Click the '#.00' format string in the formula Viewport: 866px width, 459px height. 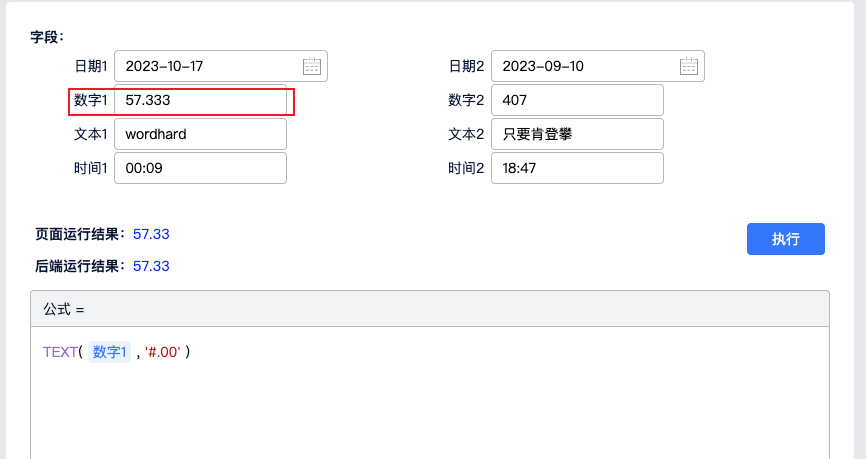point(163,352)
